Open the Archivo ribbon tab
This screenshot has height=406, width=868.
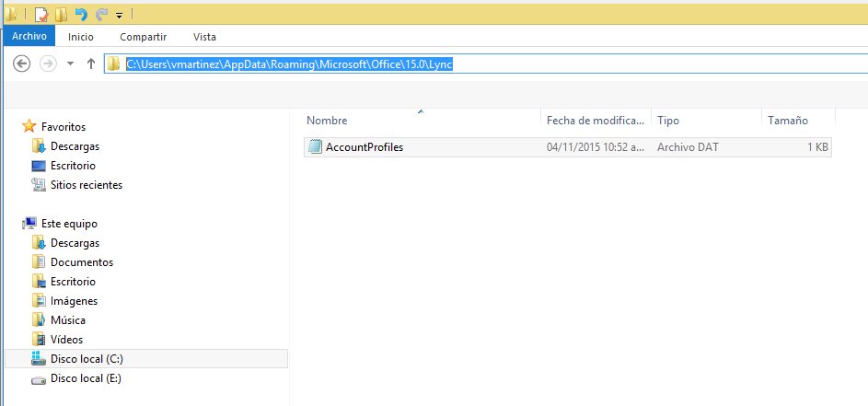[29, 37]
